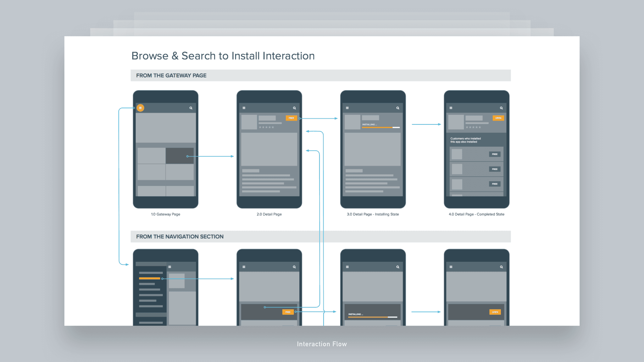
Task: Open the hamburger menu on 3.0 Installing State
Action: (x=347, y=108)
